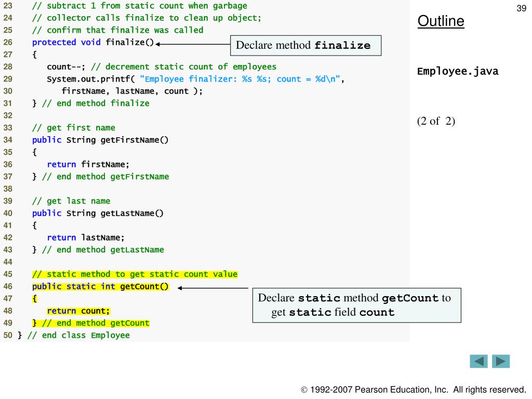The image size is (532, 399).
Task: Click "// end class Employee" comment
Action: (78, 335)
